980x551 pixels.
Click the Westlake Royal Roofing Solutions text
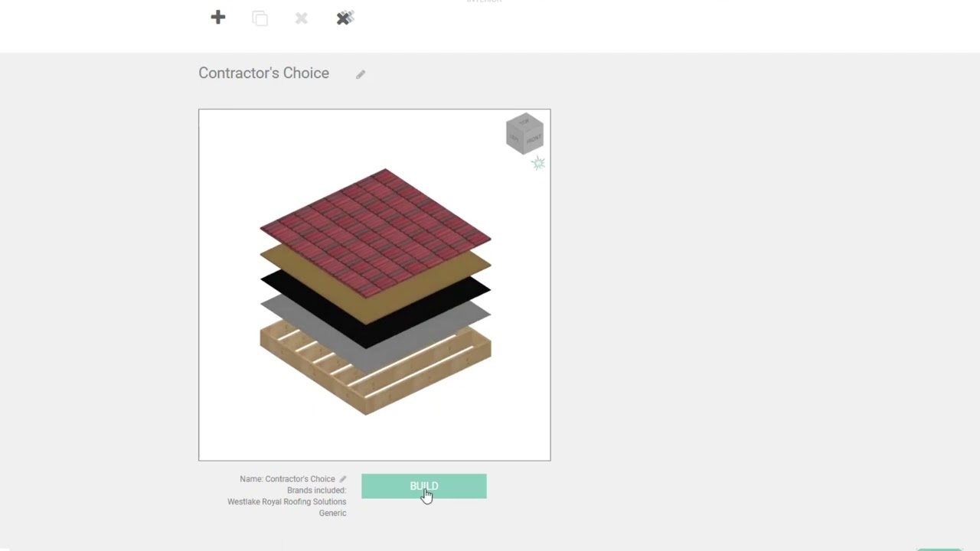click(x=286, y=502)
